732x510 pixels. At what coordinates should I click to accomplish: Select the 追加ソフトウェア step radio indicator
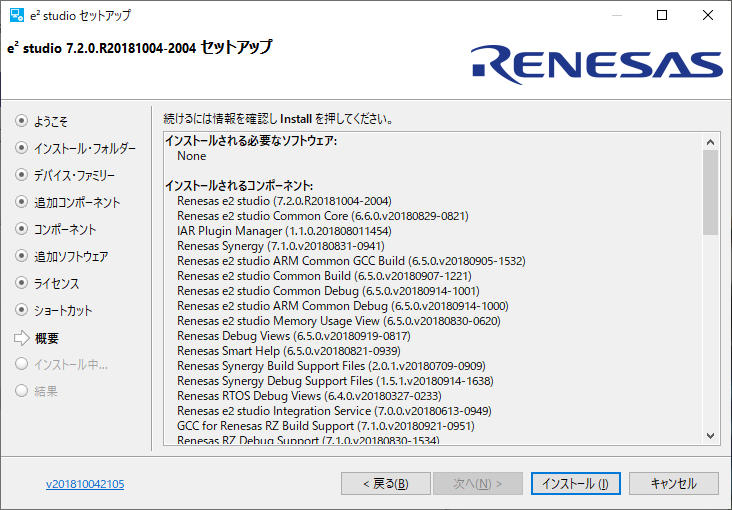coord(21,256)
